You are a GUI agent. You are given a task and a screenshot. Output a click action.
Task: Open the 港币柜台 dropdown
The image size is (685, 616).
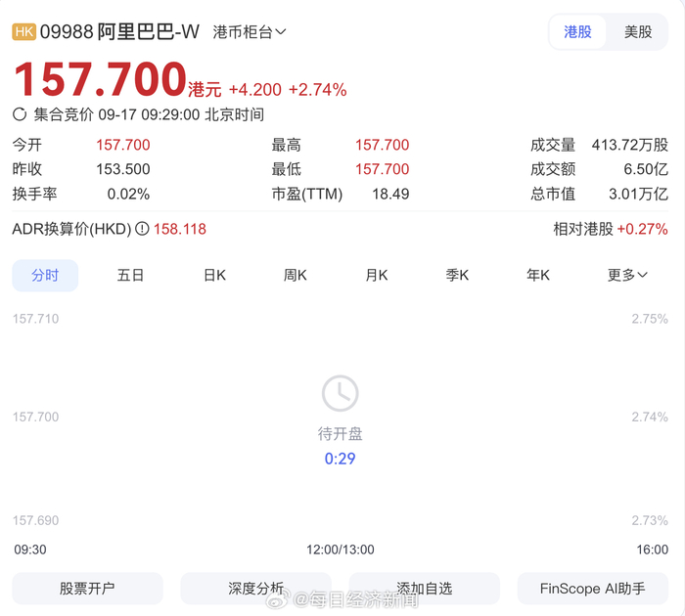(250, 32)
